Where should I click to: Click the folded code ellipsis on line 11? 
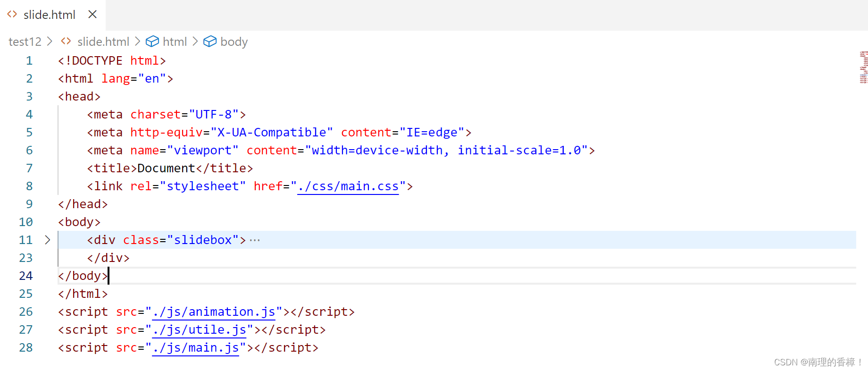pyautogui.click(x=255, y=240)
